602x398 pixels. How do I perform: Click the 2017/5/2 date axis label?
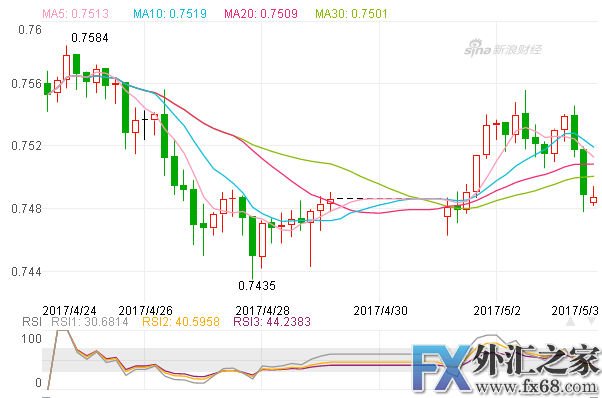[497, 310]
